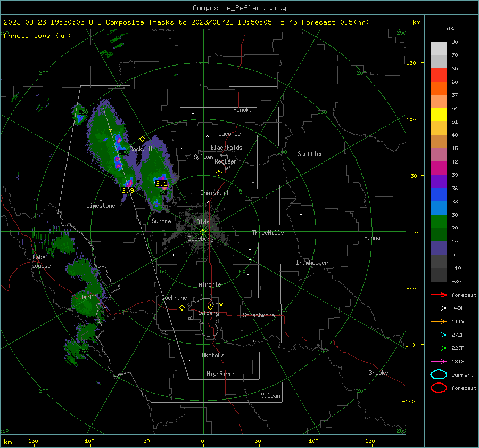Select the cyan 27ZW arrow legend icon
The image size is (479, 448).
coord(439,335)
